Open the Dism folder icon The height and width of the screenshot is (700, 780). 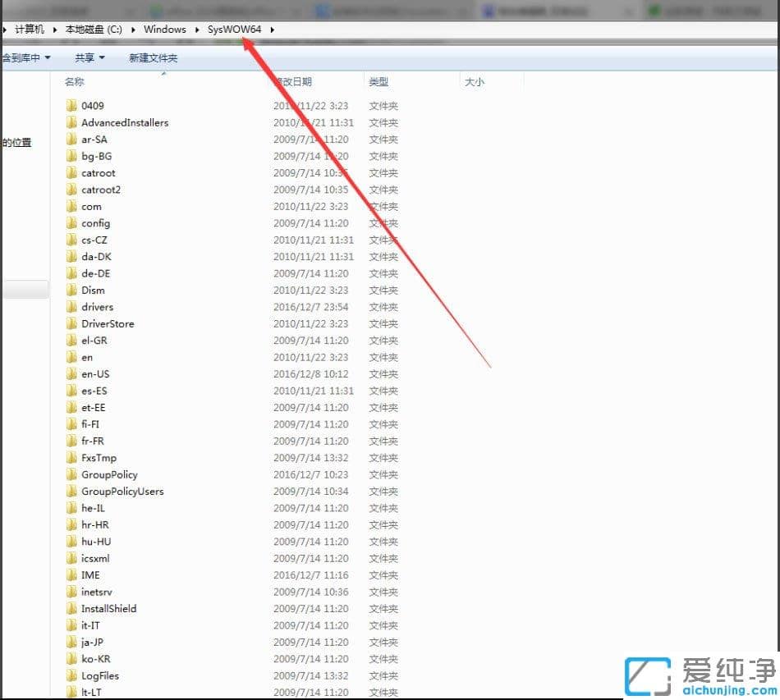72,290
